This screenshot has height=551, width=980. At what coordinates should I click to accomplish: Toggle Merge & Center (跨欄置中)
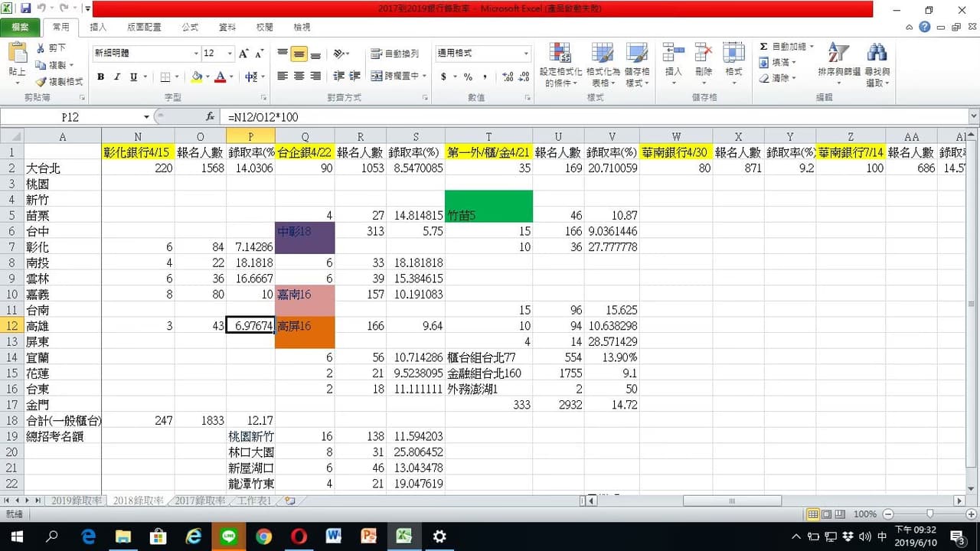tap(395, 77)
